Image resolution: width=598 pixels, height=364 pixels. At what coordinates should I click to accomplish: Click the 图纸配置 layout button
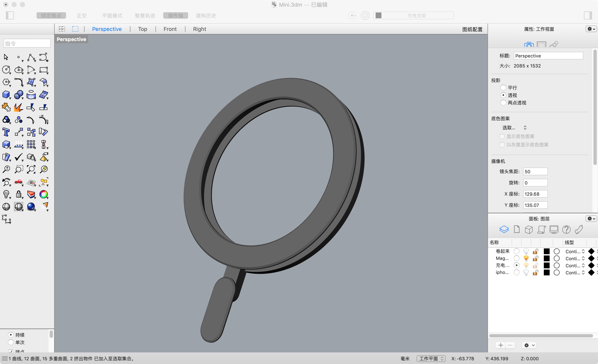pos(472,29)
